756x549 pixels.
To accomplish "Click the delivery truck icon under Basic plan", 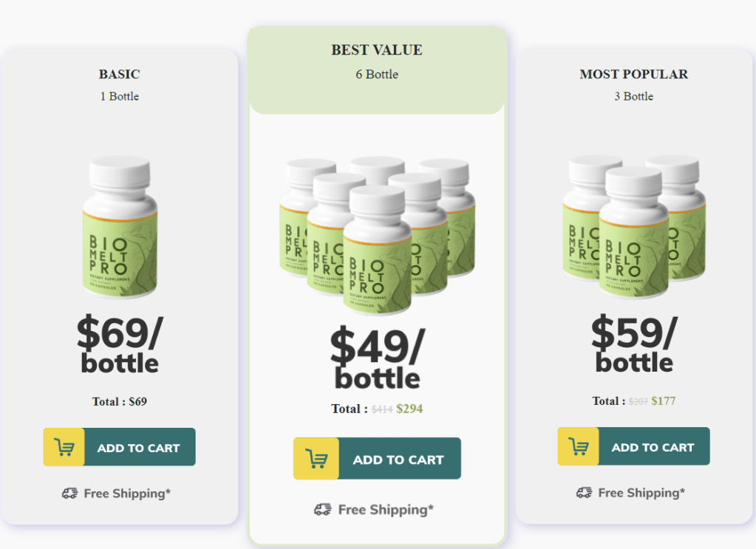I will coord(70,493).
